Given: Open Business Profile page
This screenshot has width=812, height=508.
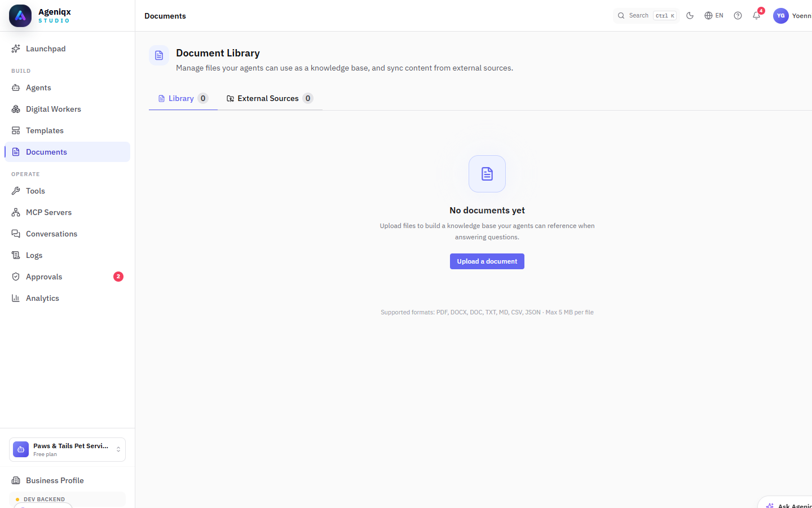Looking at the screenshot, I should tap(67, 480).
